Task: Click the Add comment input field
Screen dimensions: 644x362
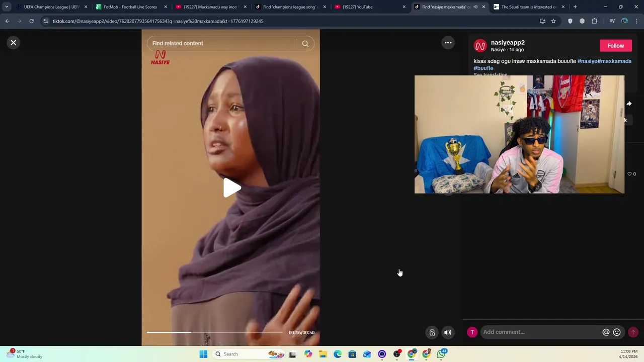Action: [x=541, y=332]
